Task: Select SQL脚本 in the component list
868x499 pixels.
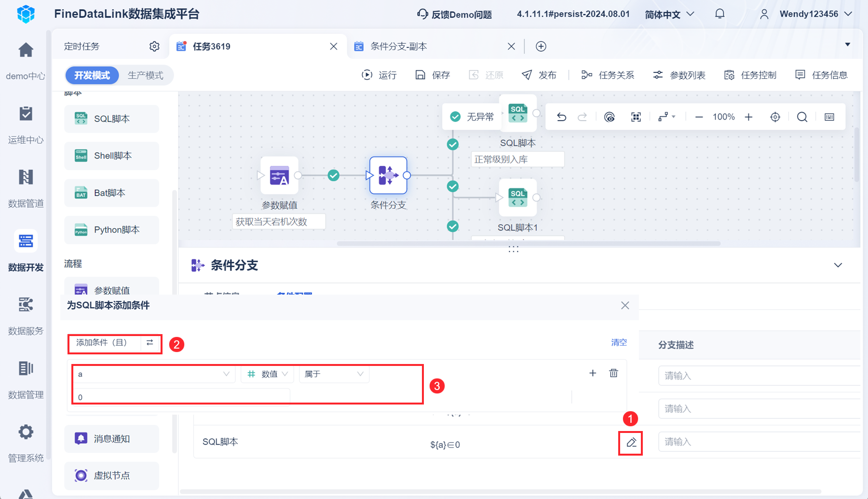Action: pyautogui.click(x=111, y=119)
